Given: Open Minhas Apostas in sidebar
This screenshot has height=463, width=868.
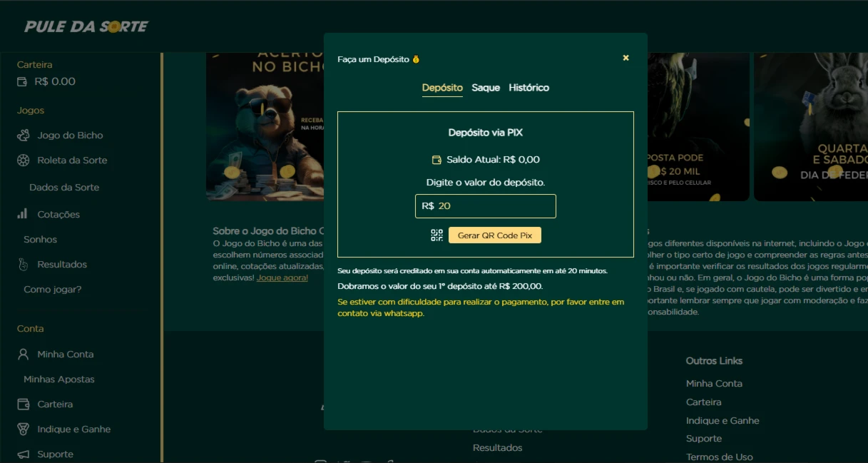Looking at the screenshot, I should coord(59,379).
